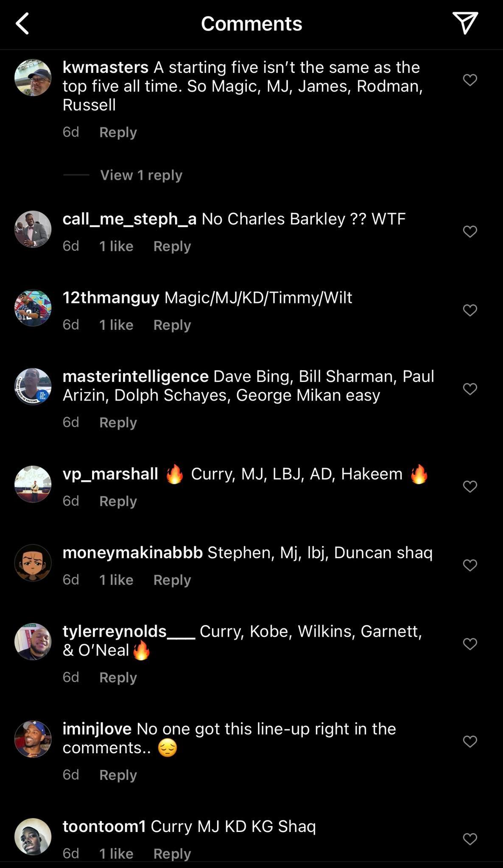The width and height of the screenshot is (503, 868).
Task: Expand View 1 reply under kwmasters
Action: (x=141, y=175)
